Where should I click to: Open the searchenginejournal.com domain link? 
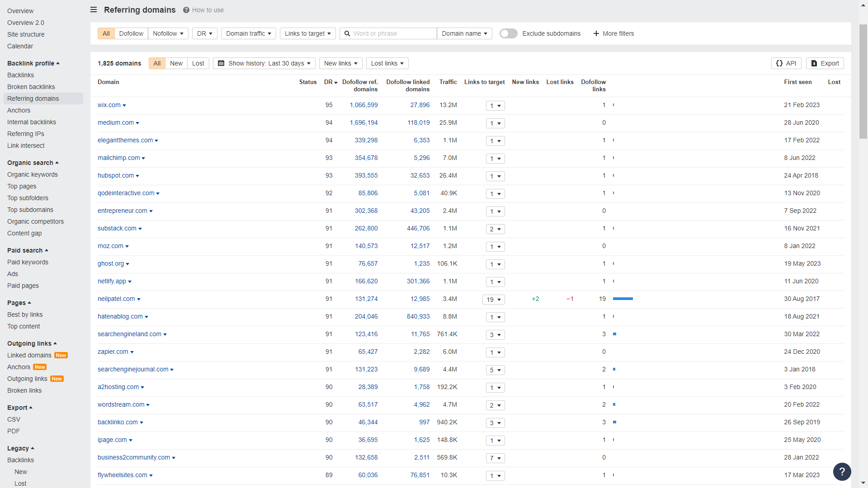pyautogui.click(x=133, y=369)
